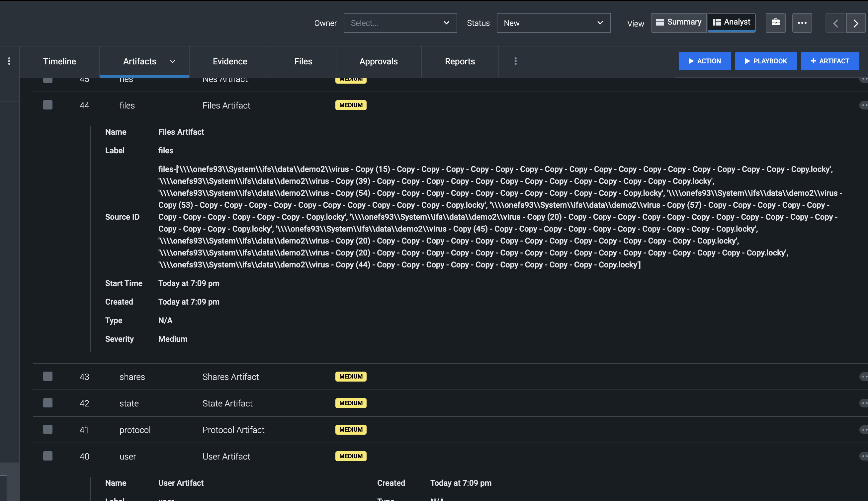
Task: Click the + ARTIFACT button
Action: tap(829, 61)
